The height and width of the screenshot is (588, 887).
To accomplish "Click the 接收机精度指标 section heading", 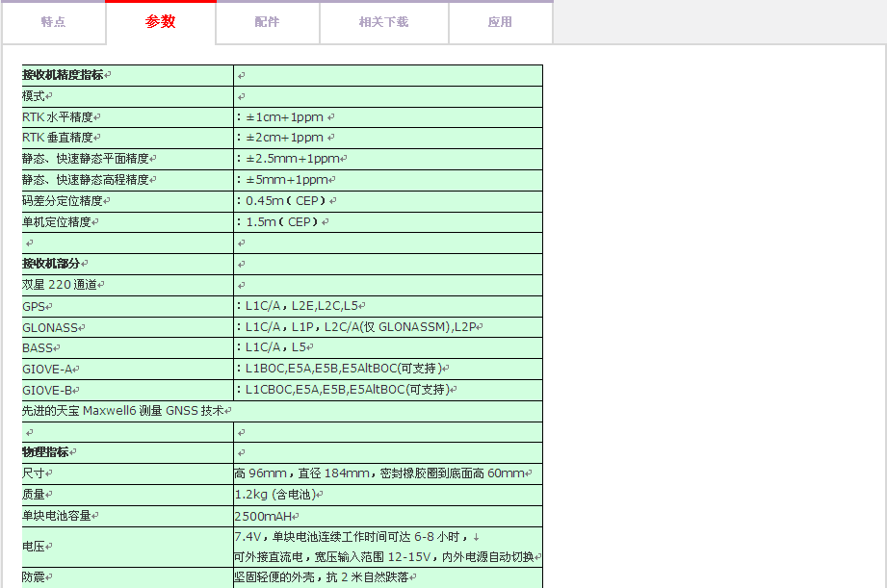I will (x=64, y=75).
